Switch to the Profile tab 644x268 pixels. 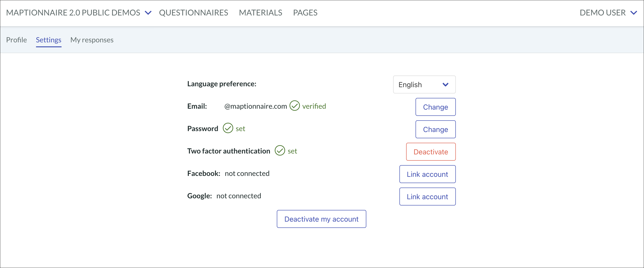click(17, 40)
